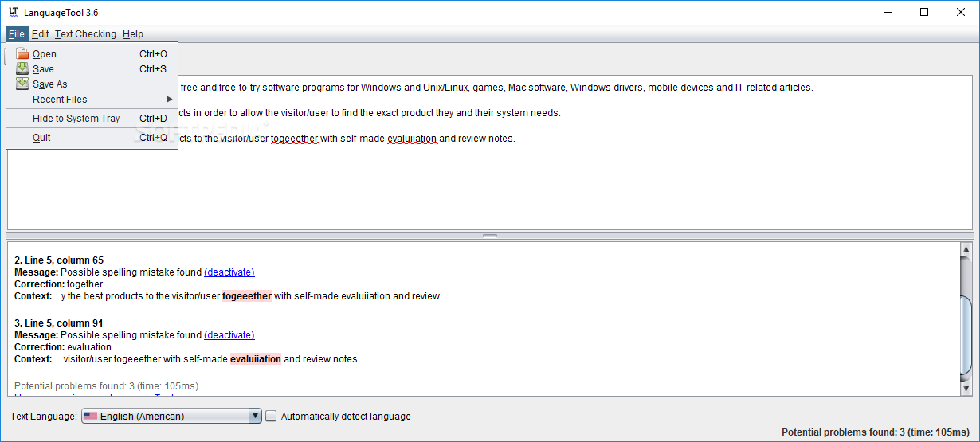Open the Text Language dropdown
This screenshot has height=442, width=980.
171,416
